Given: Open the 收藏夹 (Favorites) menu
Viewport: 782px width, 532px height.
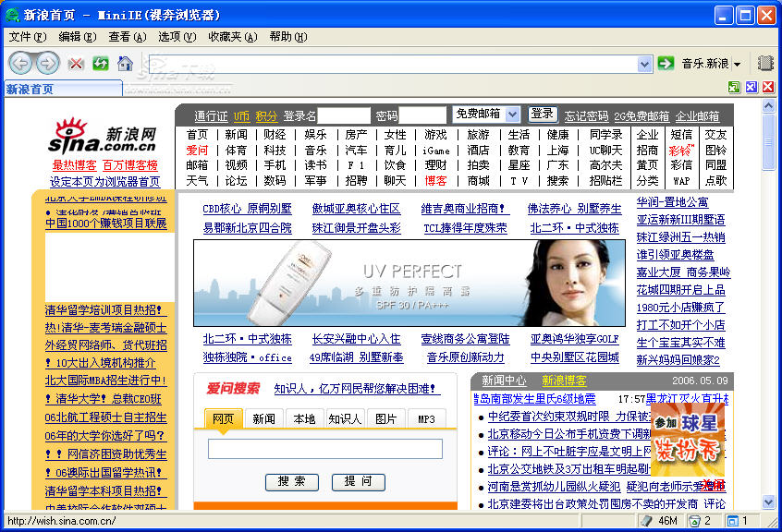Looking at the screenshot, I should click(230, 37).
